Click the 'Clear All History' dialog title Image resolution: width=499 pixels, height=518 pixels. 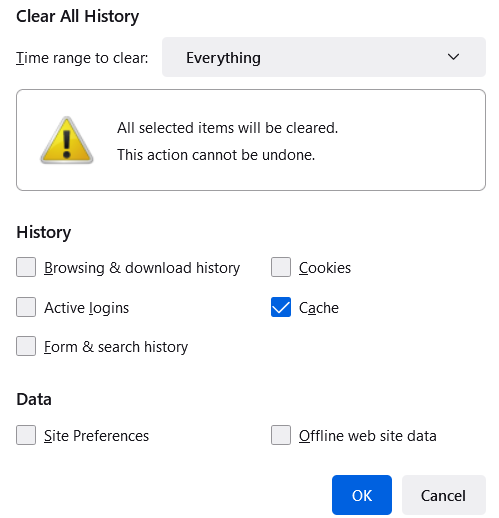[x=78, y=16]
